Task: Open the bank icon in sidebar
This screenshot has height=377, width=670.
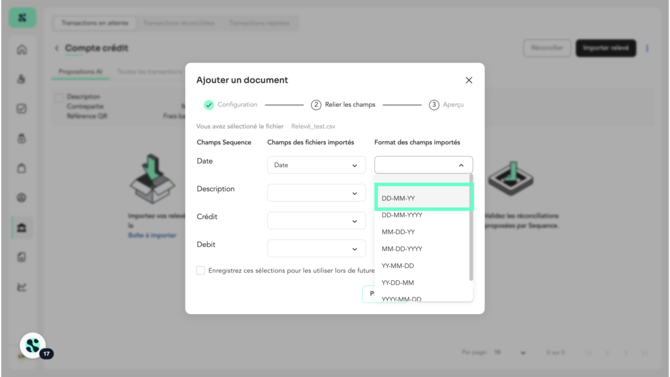Action: tap(22, 228)
